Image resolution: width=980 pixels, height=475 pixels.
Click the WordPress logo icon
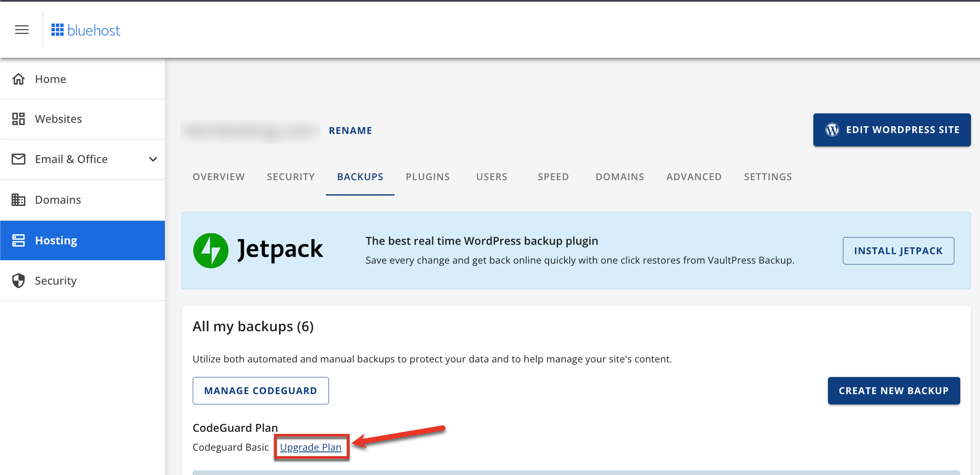coord(832,130)
